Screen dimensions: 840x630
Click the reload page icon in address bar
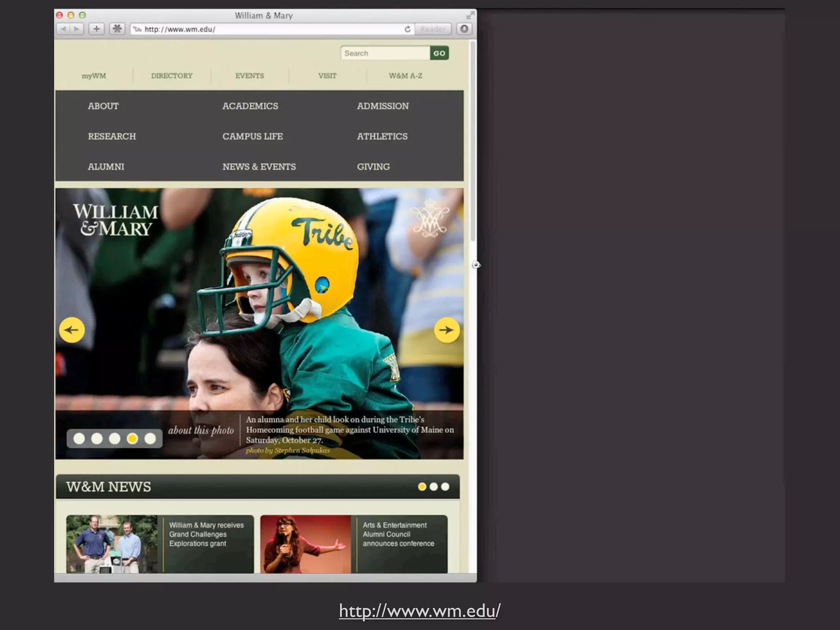point(407,29)
